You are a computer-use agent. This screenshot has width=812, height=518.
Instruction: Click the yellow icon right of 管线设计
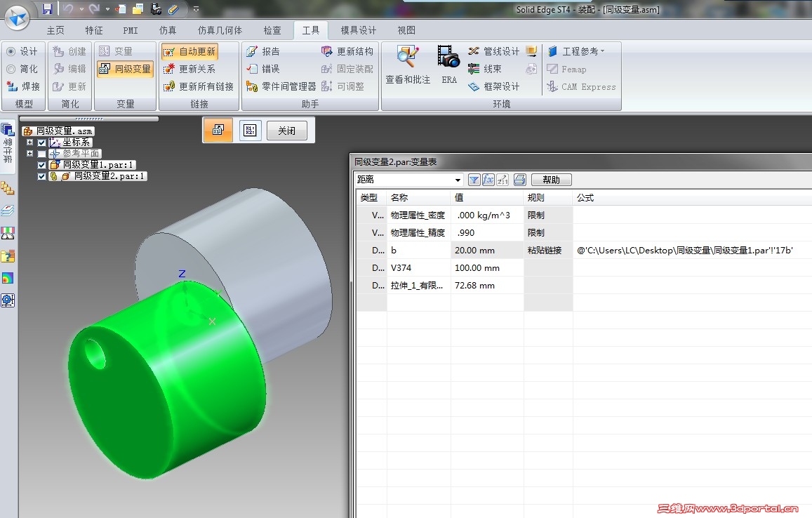531,51
